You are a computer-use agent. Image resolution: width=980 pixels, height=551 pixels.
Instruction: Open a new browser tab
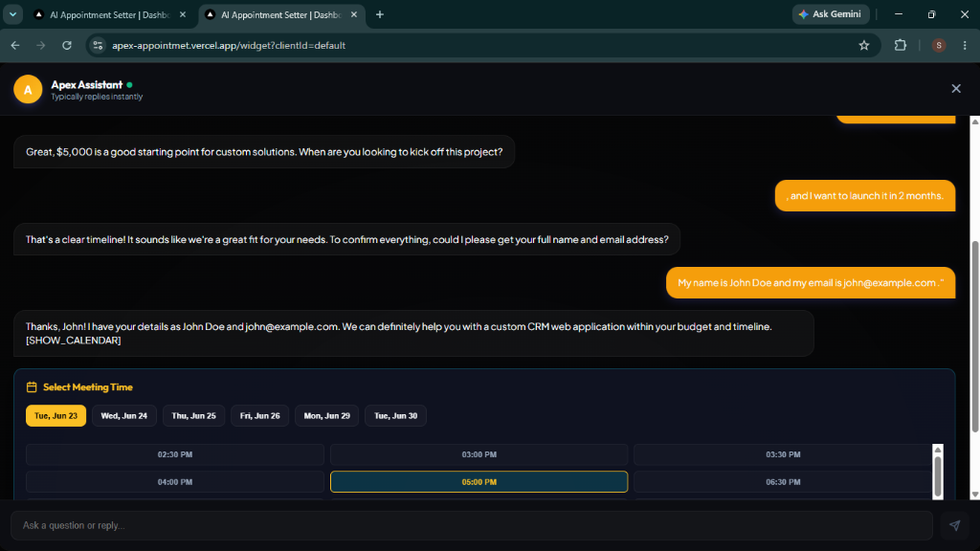pos(379,14)
